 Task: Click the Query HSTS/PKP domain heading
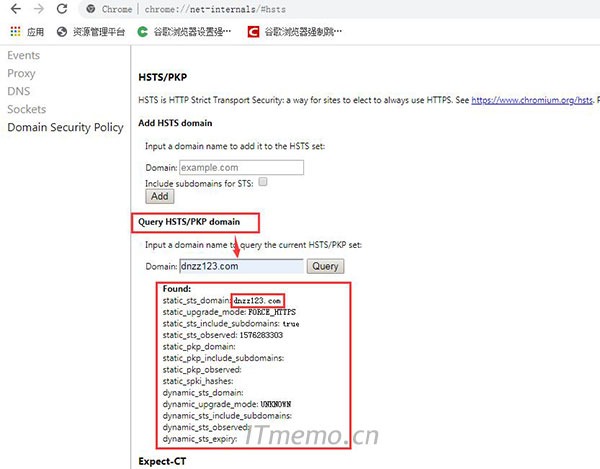tap(189, 222)
